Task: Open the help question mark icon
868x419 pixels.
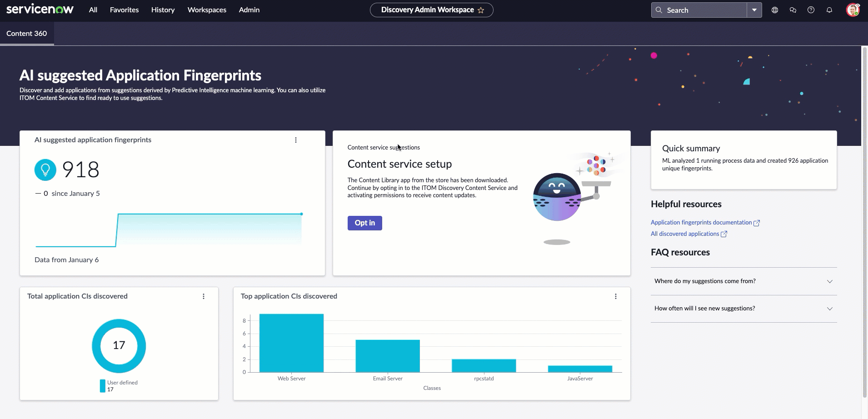Action: (x=811, y=10)
